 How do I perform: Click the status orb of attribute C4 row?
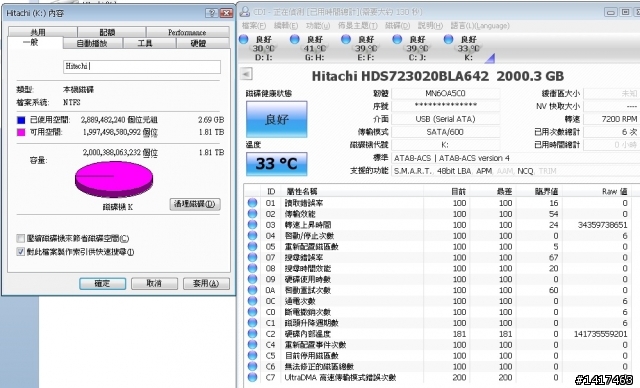click(x=252, y=344)
